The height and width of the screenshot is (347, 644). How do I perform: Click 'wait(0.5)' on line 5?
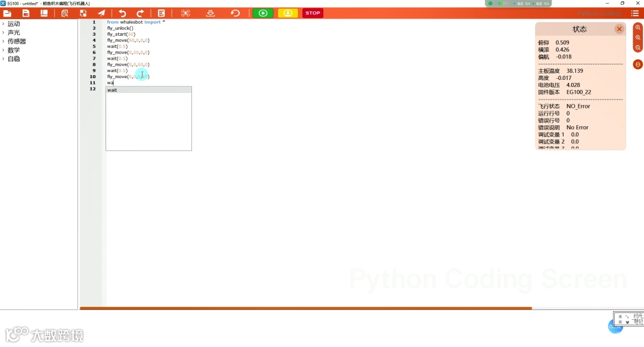pos(117,47)
